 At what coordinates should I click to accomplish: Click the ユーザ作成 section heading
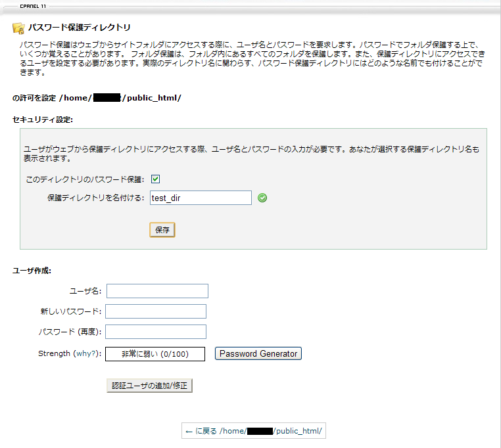point(32,271)
